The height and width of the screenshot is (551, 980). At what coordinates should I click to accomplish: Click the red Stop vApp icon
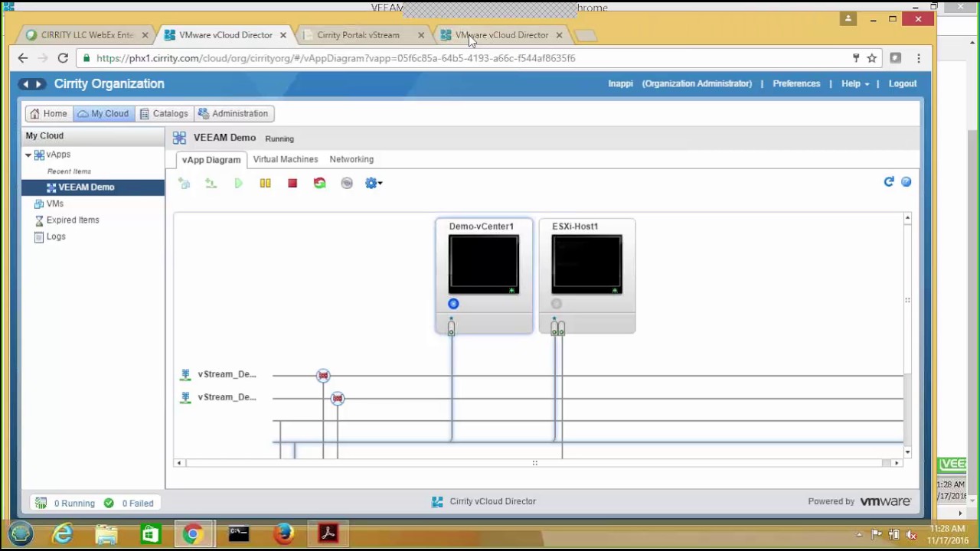point(292,183)
